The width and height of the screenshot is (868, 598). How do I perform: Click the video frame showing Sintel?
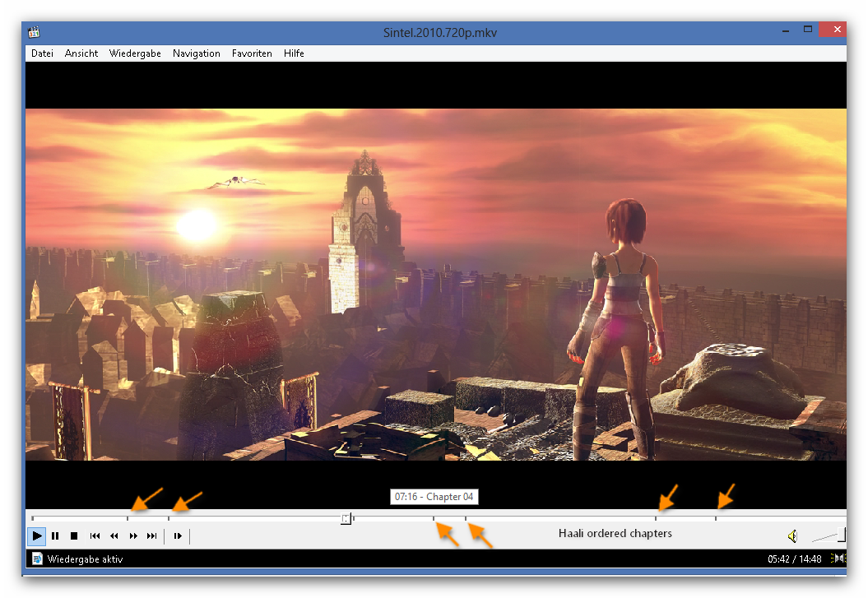[436, 285]
